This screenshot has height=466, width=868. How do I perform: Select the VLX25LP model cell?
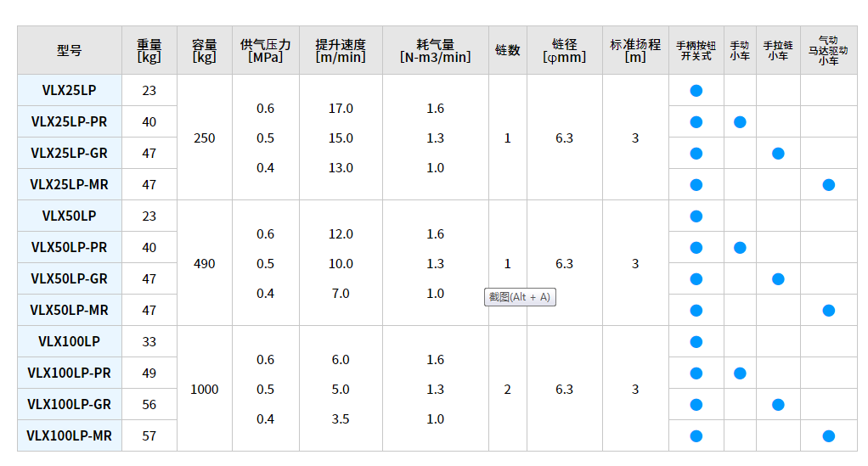pyautogui.click(x=69, y=90)
